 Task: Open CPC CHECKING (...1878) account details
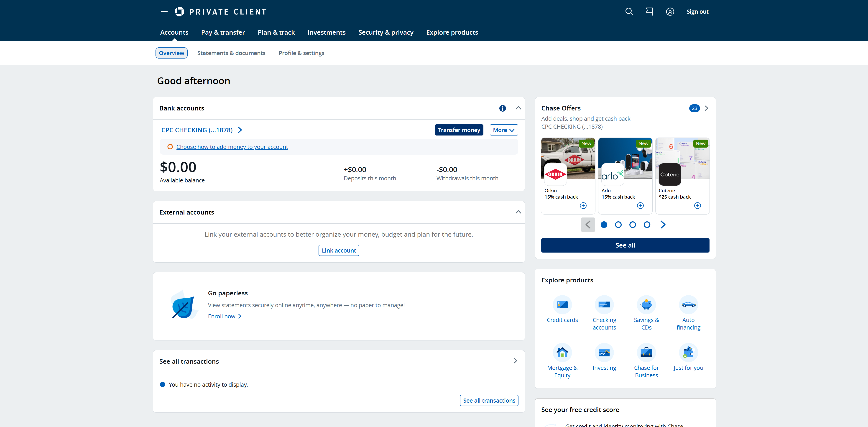point(202,130)
